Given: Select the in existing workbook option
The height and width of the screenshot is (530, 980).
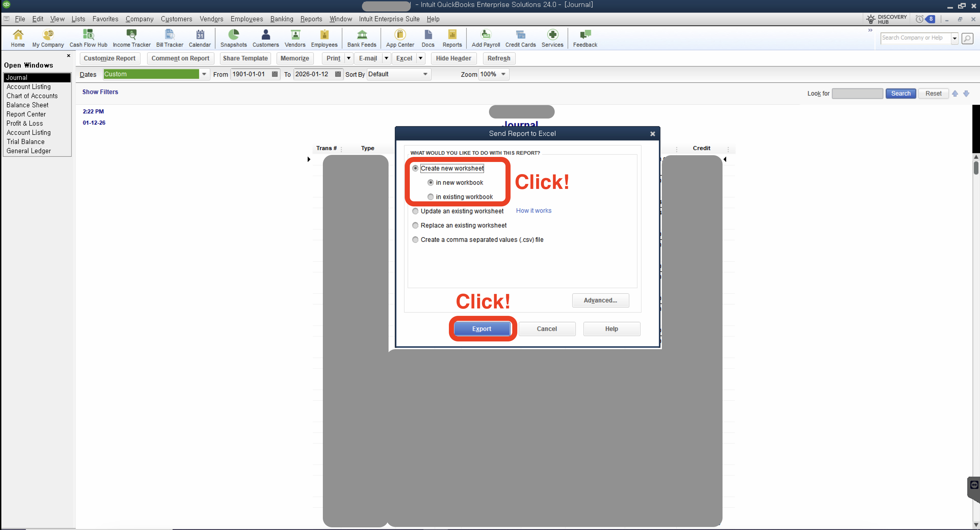Looking at the screenshot, I should (430, 197).
